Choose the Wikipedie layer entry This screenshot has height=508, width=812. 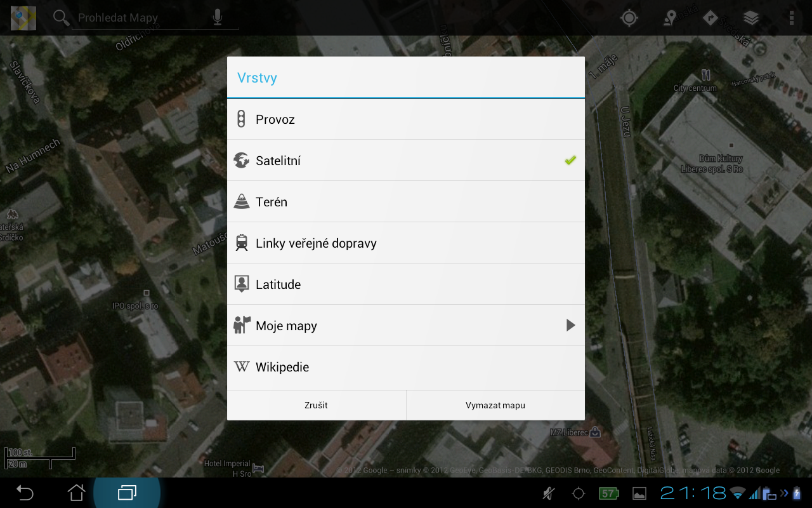coord(405,367)
